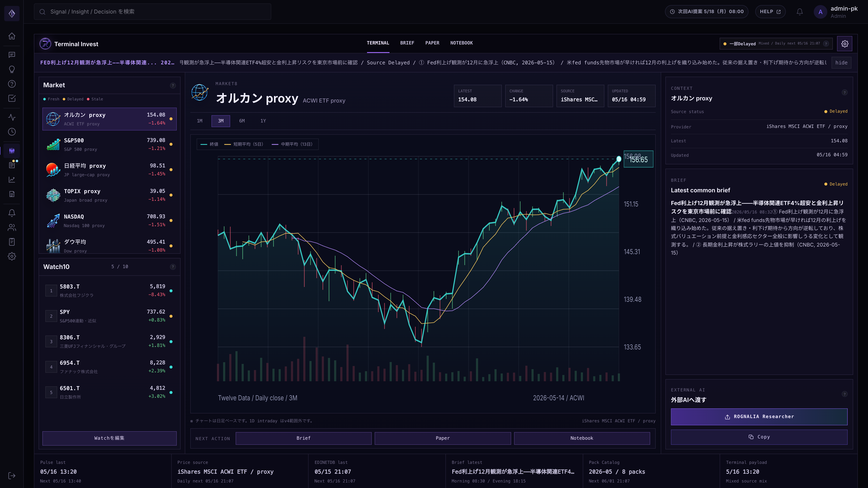Open the clock history icon in sidebar
This screenshot has width=868, height=488.
point(12,132)
